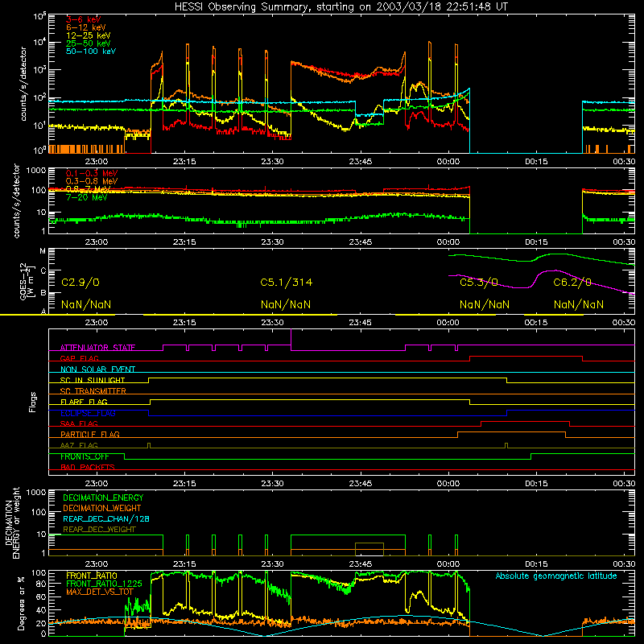The image size is (644, 644).
Task: Select the 6-12 keV legend label
Action: click(85, 27)
